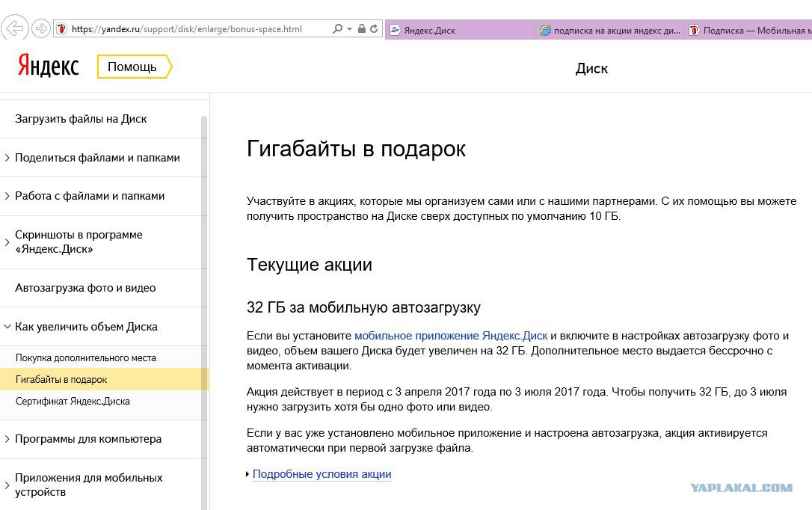Expand the Работа с файлами и папками chevron
Viewport: 812px width, 510px height.
(x=7, y=196)
